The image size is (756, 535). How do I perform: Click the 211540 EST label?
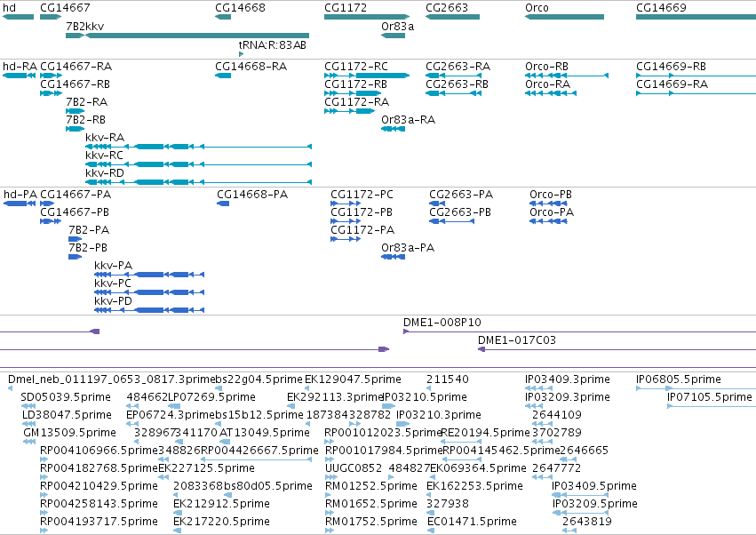(x=448, y=379)
